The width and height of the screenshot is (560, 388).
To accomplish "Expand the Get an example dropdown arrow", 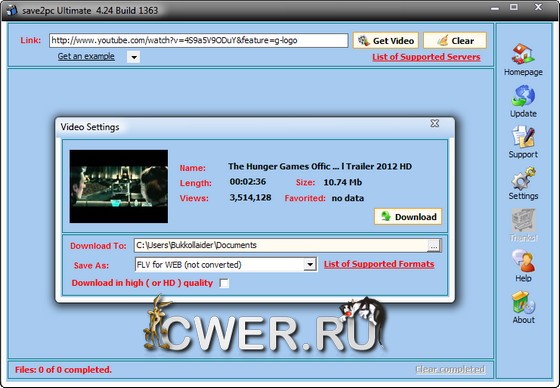I will [x=134, y=57].
